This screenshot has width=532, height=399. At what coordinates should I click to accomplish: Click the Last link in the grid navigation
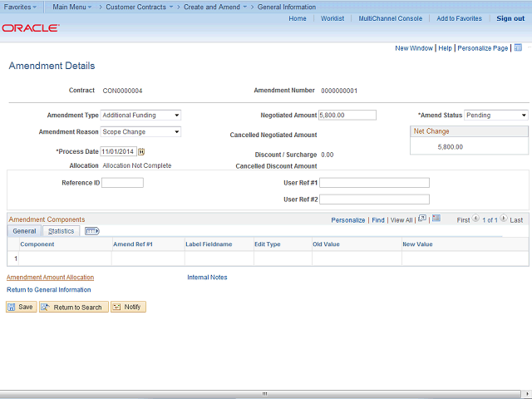pyautogui.click(x=516, y=220)
